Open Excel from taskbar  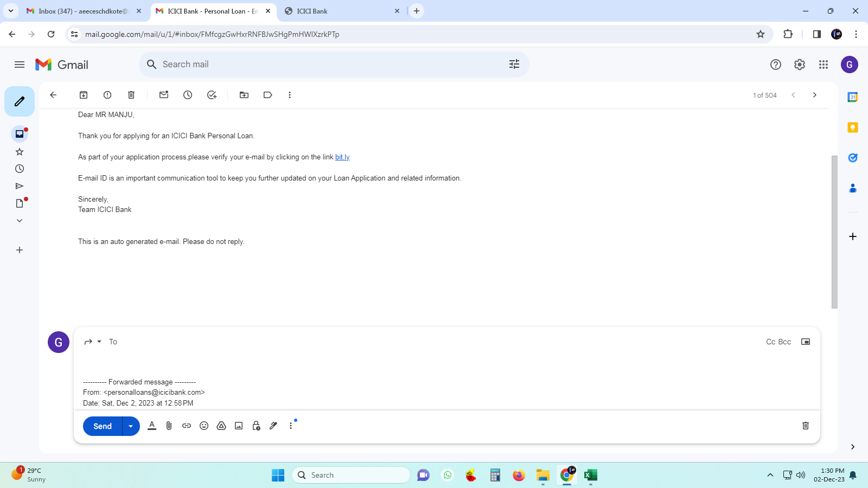(x=591, y=476)
